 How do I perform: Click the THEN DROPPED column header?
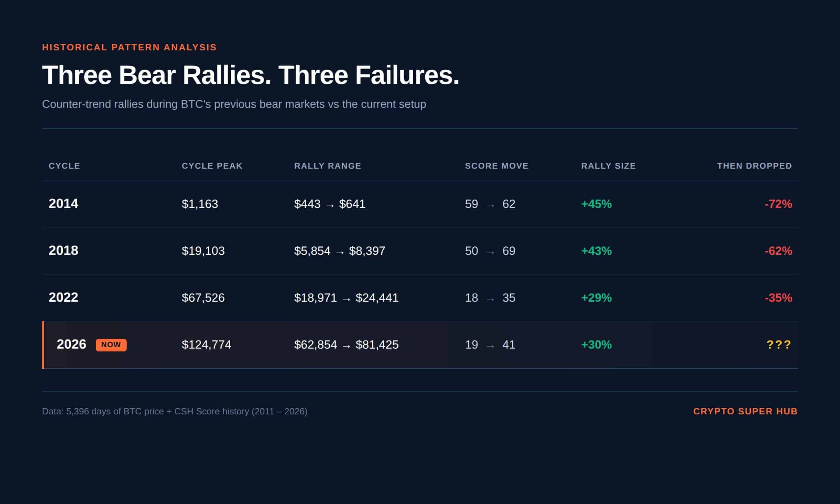pos(754,166)
